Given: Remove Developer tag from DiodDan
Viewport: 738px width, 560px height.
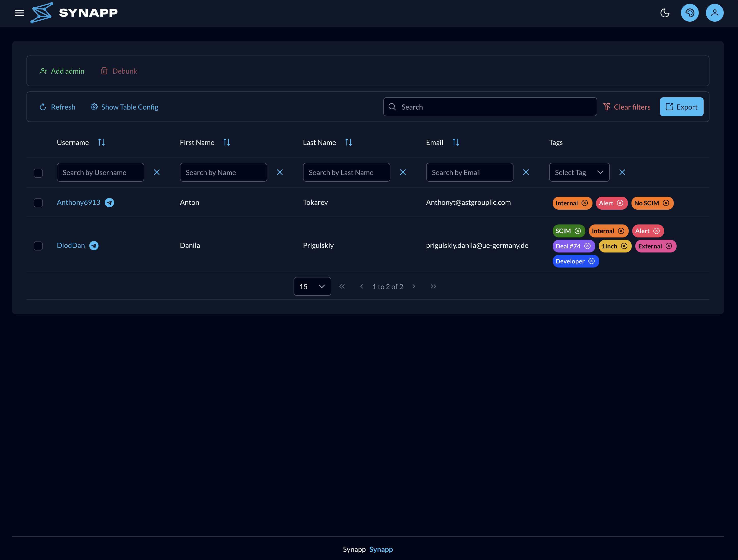Looking at the screenshot, I should [x=591, y=261].
